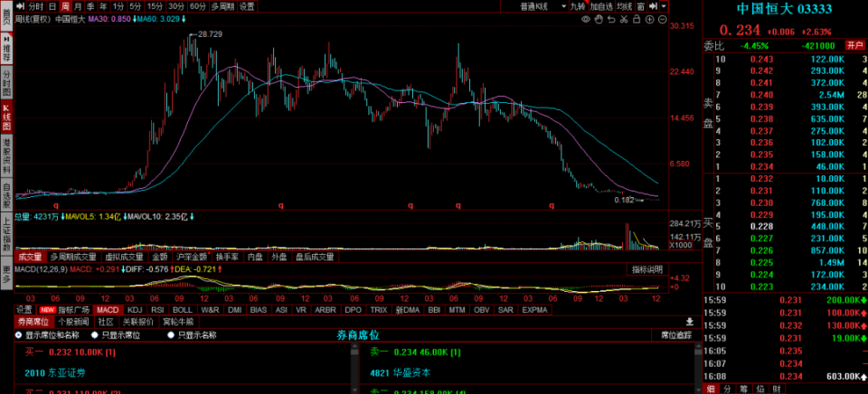Click the NEW badge beside 指标广场
The image size is (868, 394).
48,310
